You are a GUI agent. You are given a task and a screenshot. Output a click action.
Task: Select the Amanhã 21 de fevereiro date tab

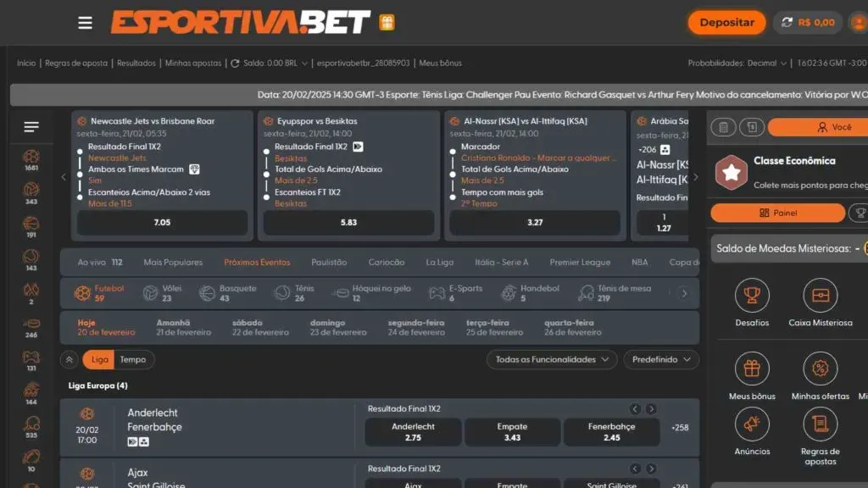pos(183,328)
